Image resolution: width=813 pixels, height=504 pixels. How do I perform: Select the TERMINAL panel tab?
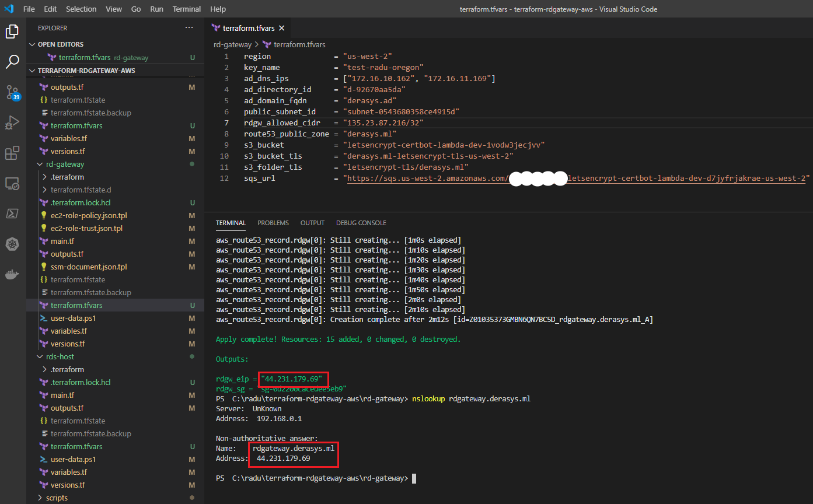coord(231,223)
